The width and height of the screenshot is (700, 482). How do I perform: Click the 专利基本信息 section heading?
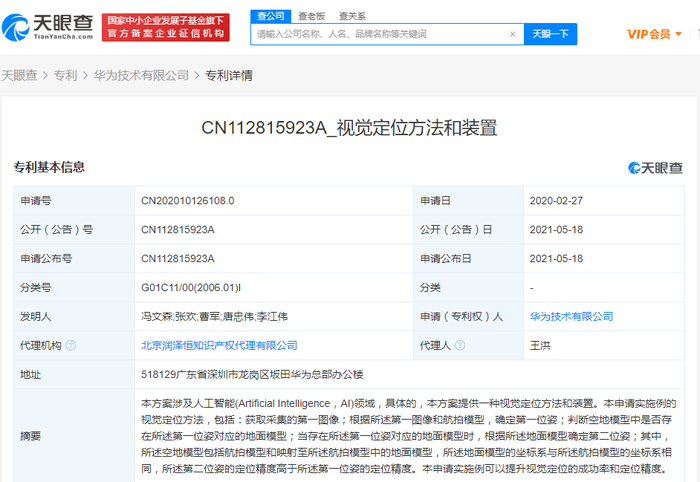[49, 167]
